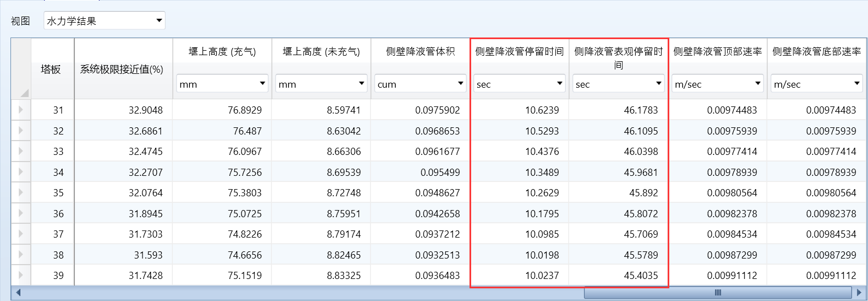Screen dimensions: 868x301
Task: Open m/sec dropdown under 侧壁降液管顶部速率
Action: (x=758, y=83)
